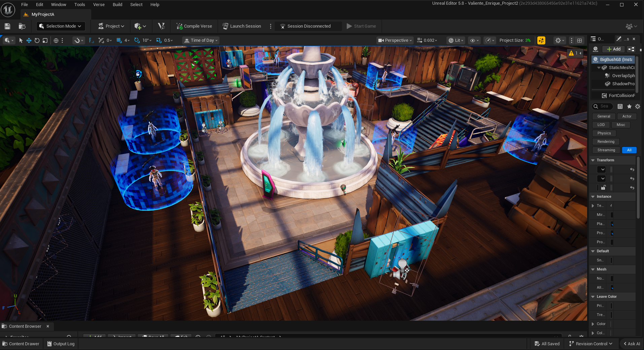Collapse the StaticMeshComponent tree node
Image resolution: width=644 pixels, height=350 pixels.
(599, 68)
